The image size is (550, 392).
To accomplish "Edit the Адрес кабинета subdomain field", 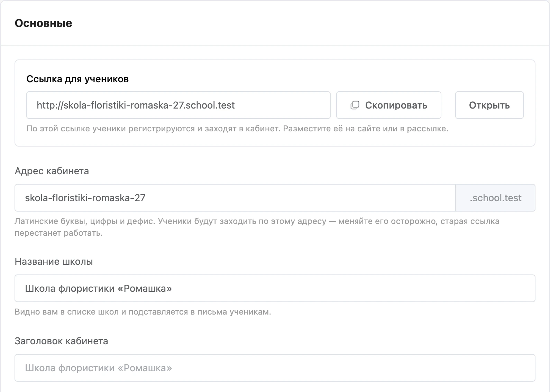I will coord(235,198).
